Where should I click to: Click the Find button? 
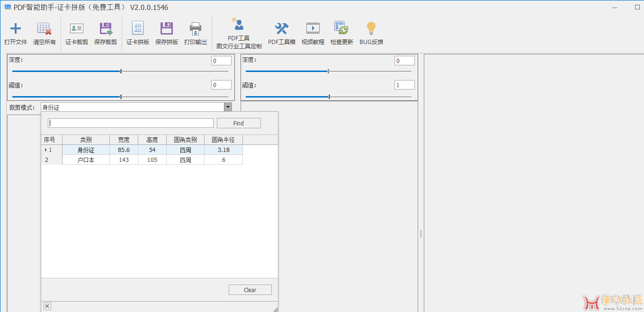point(239,123)
